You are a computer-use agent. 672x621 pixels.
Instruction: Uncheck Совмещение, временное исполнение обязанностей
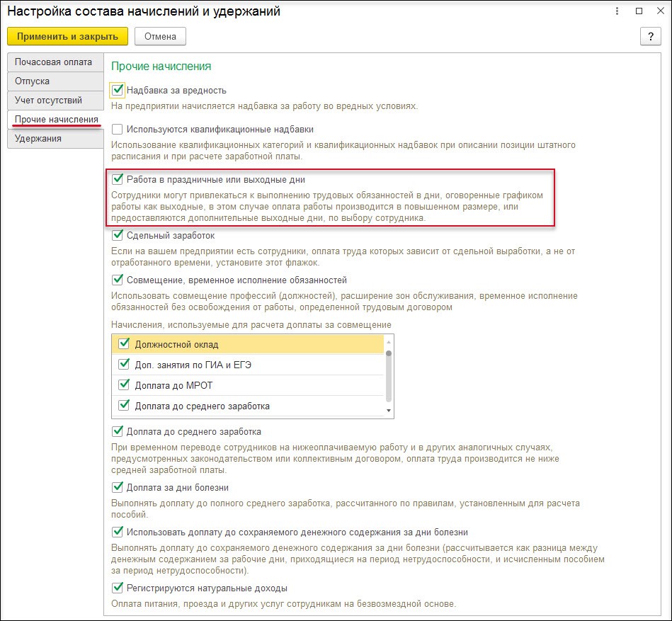click(117, 280)
